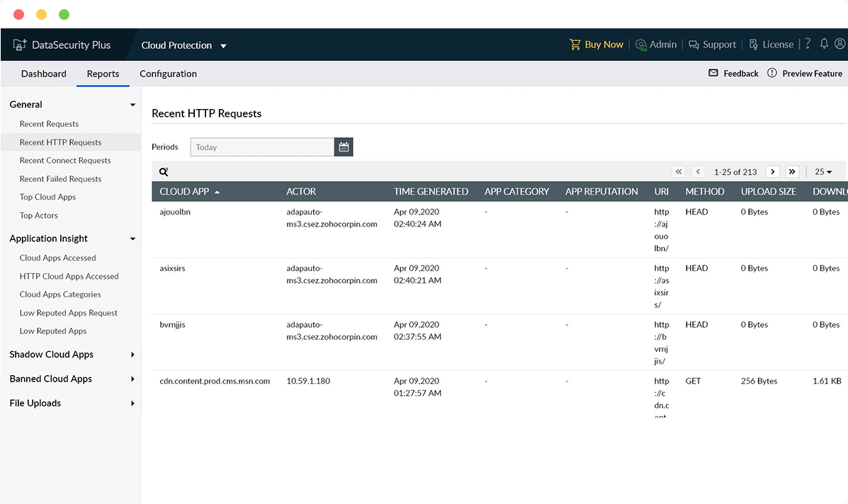The width and height of the screenshot is (848, 504).
Task: Click the Periods date input field
Action: [x=262, y=147]
